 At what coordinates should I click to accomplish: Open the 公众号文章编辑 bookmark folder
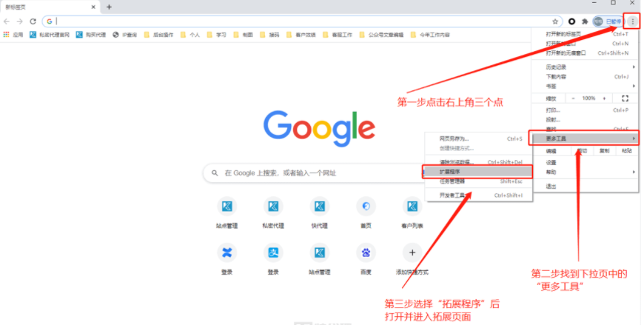pyautogui.click(x=381, y=35)
